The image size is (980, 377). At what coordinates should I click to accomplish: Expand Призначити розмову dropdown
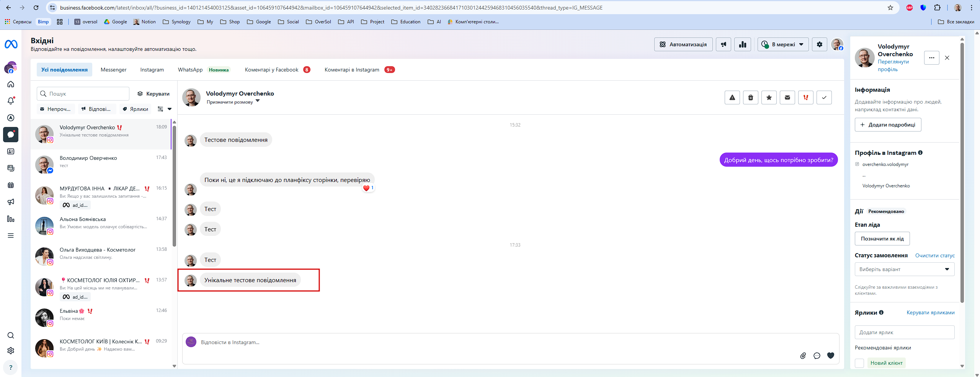pyautogui.click(x=233, y=102)
